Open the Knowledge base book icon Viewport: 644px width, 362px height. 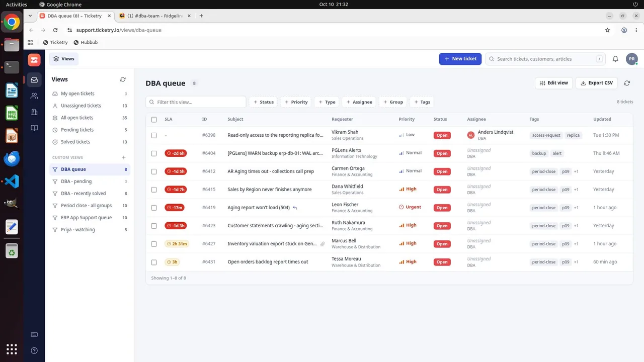[34, 128]
